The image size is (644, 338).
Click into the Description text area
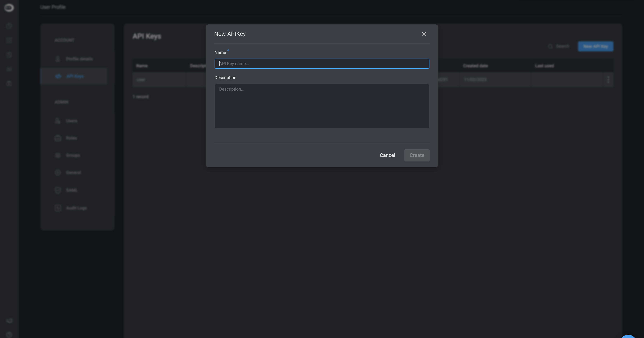point(322,106)
